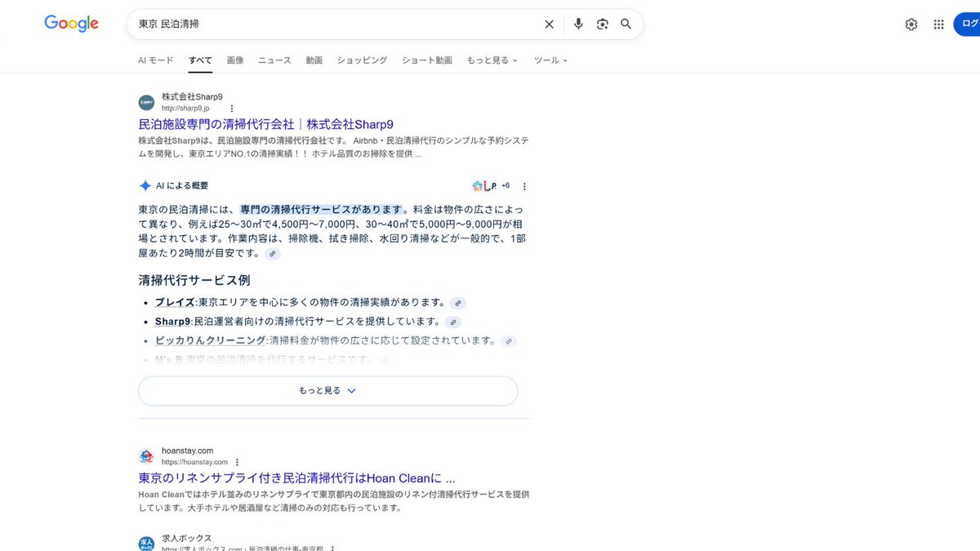Click the AI overview source icons +6

[x=491, y=186]
